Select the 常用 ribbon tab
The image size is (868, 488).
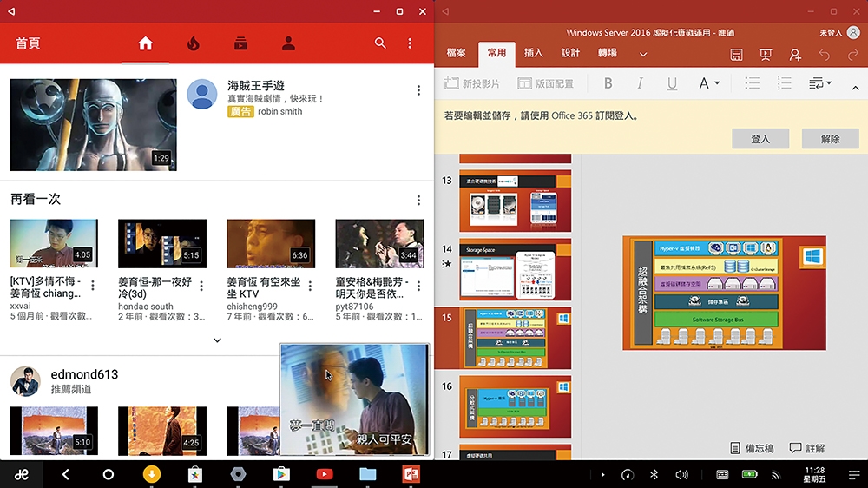(x=496, y=53)
